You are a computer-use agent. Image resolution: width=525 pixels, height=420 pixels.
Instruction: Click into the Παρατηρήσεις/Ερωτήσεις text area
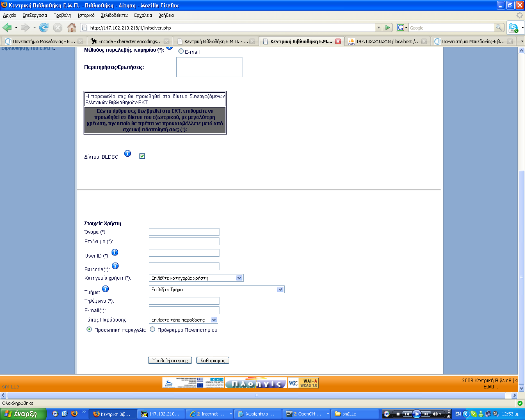coord(209,67)
